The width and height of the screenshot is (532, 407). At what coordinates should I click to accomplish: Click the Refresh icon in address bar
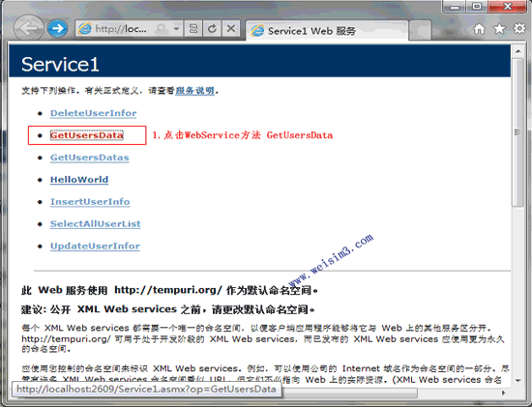click(x=212, y=28)
